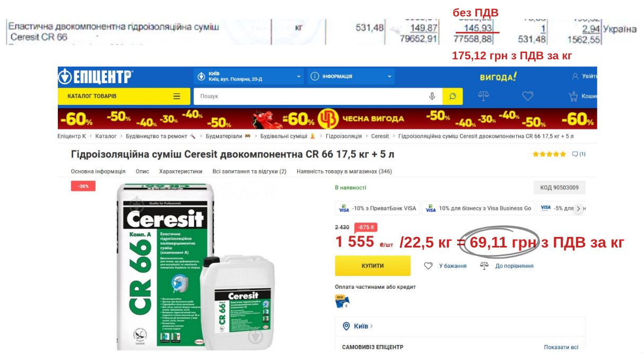This screenshot has height=354, width=644.
Task: Add product 'До порівняння'
Action: point(507,266)
